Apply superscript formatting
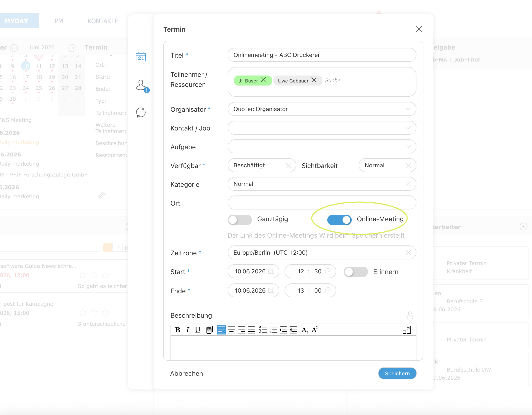 tap(314, 330)
